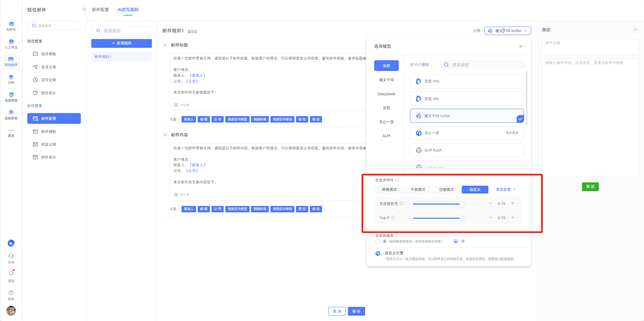This screenshot has width=644, height=321.
Task: Choose 创意模式 diversity mode
Action: [x=447, y=190]
